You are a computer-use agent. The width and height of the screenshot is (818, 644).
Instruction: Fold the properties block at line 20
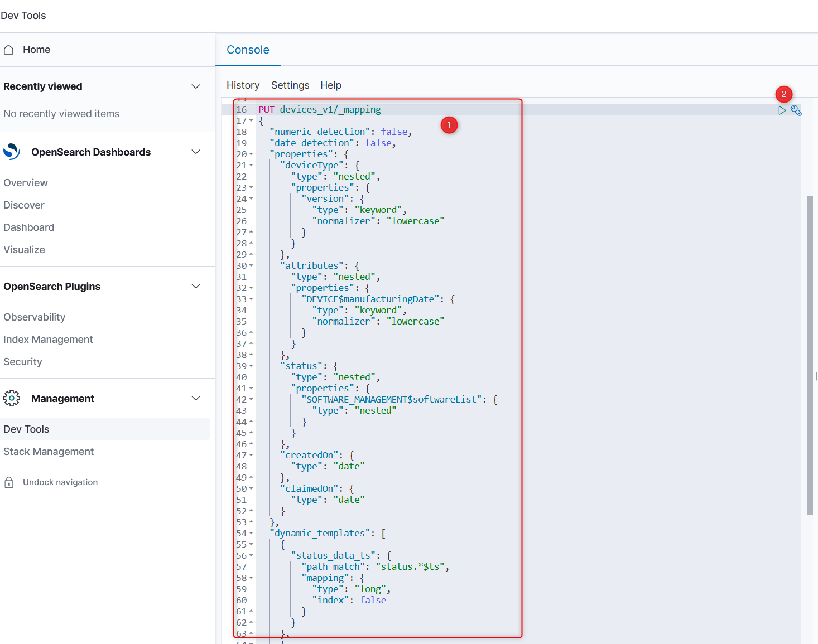click(251, 154)
